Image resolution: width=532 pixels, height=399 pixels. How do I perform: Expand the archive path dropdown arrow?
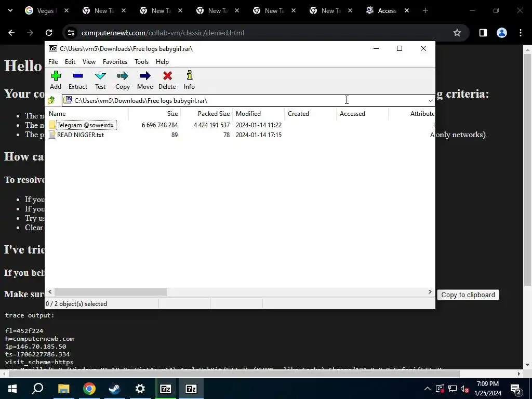coord(430,101)
